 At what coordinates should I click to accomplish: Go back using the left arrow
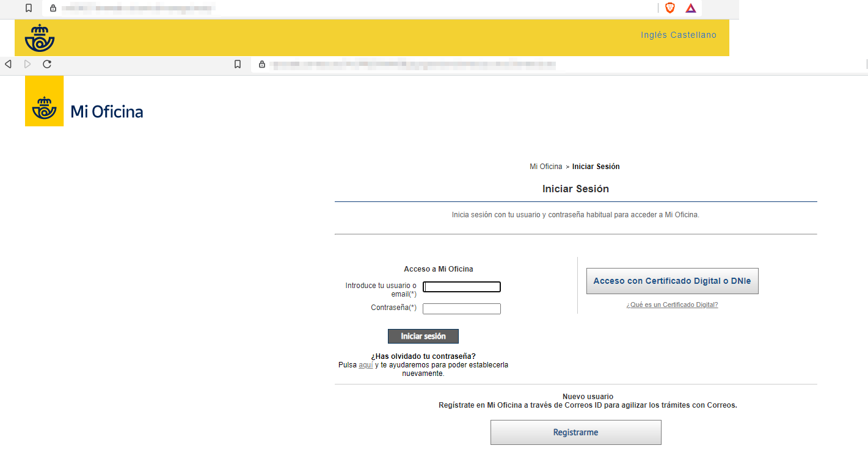8,64
